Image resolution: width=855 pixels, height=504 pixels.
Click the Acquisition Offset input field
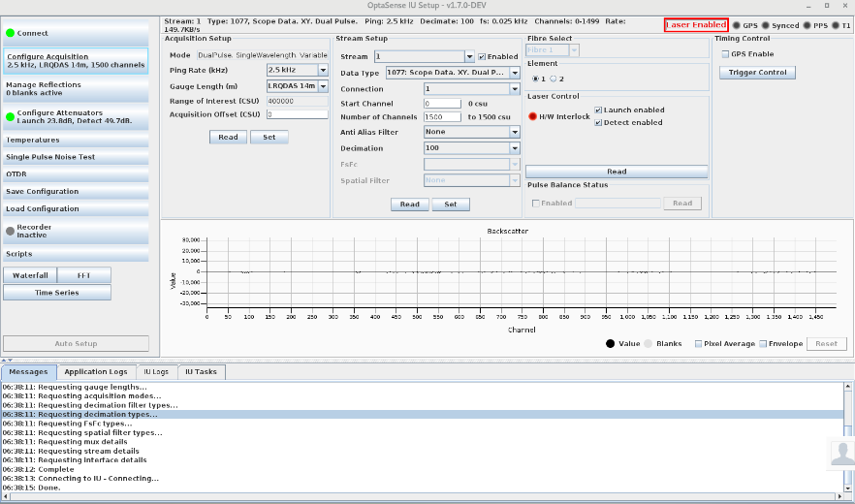tap(297, 114)
